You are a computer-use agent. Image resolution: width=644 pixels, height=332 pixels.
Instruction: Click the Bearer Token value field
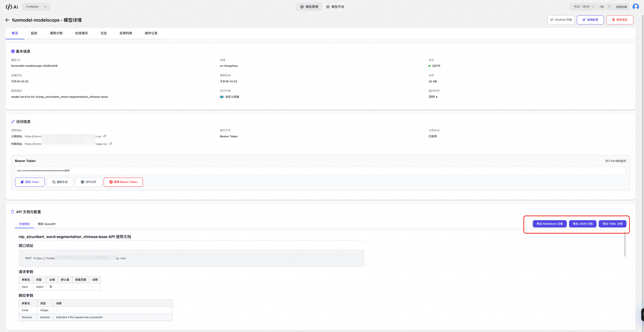coord(320,171)
